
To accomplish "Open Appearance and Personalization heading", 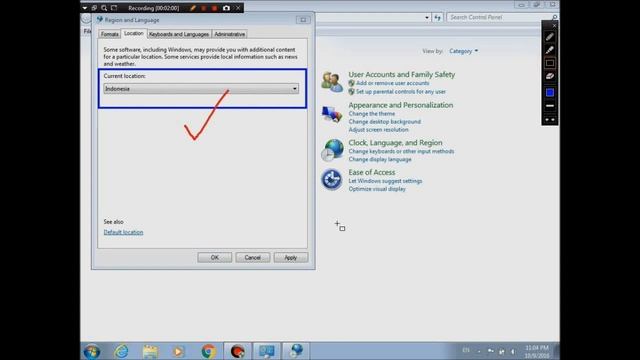I will pos(401,105).
